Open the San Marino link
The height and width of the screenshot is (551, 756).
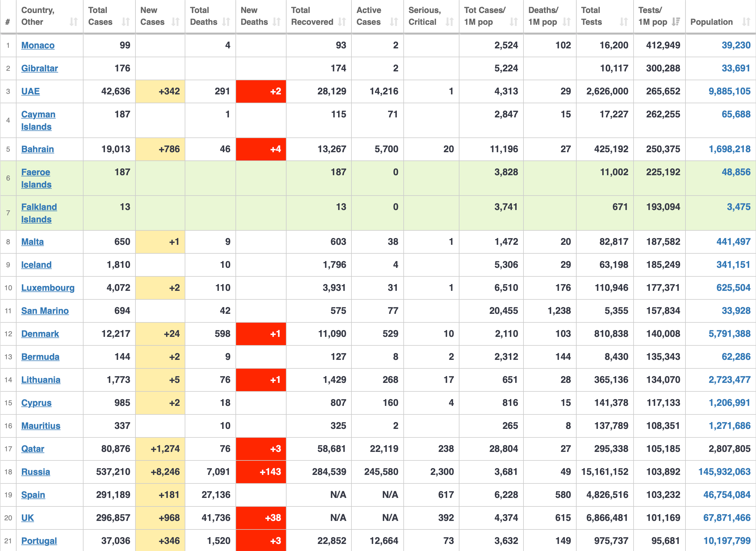45,311
